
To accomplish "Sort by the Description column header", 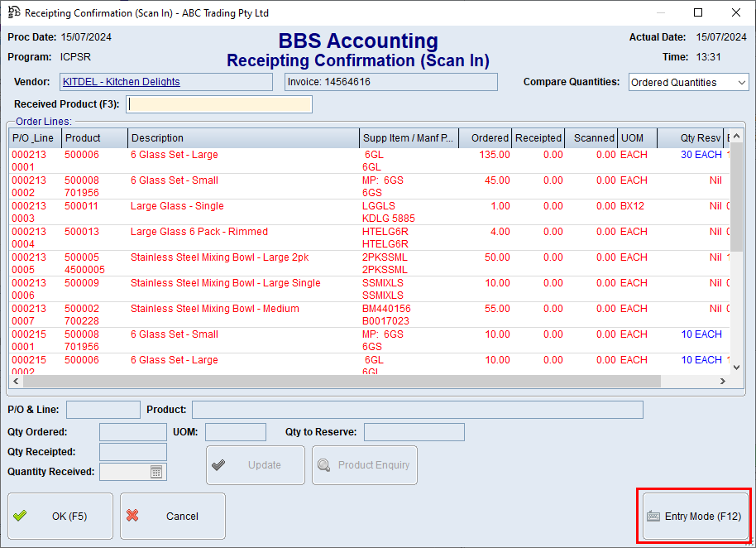I will tap(243, 138).
